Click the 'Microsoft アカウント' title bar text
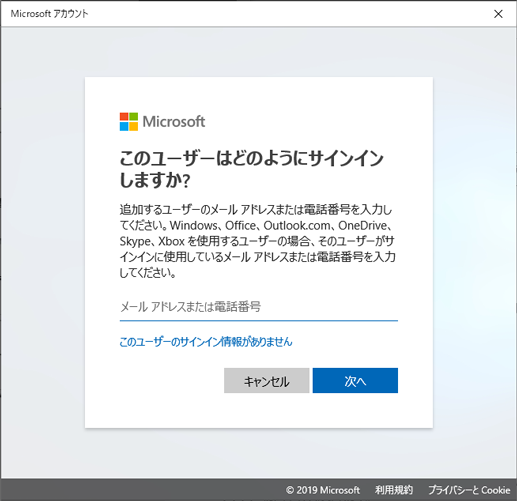Viewport: 517px width, 501px height. [49, 14]
